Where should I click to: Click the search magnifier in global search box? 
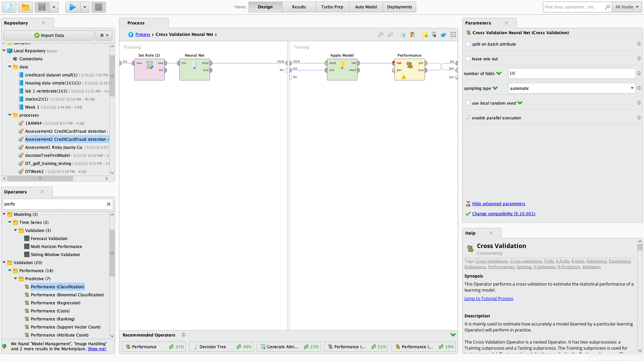607,7
